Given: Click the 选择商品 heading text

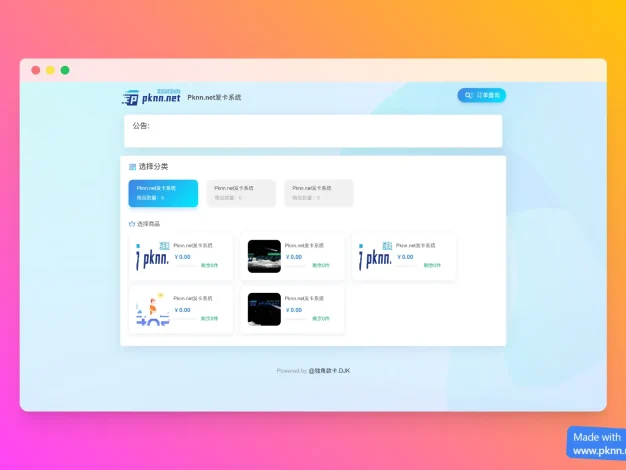Looking at the screenshot, I should tap(149, 224).
